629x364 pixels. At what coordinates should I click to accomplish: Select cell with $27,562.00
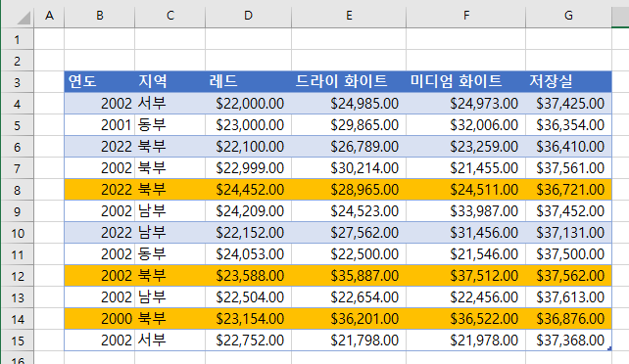coord(349,233)
